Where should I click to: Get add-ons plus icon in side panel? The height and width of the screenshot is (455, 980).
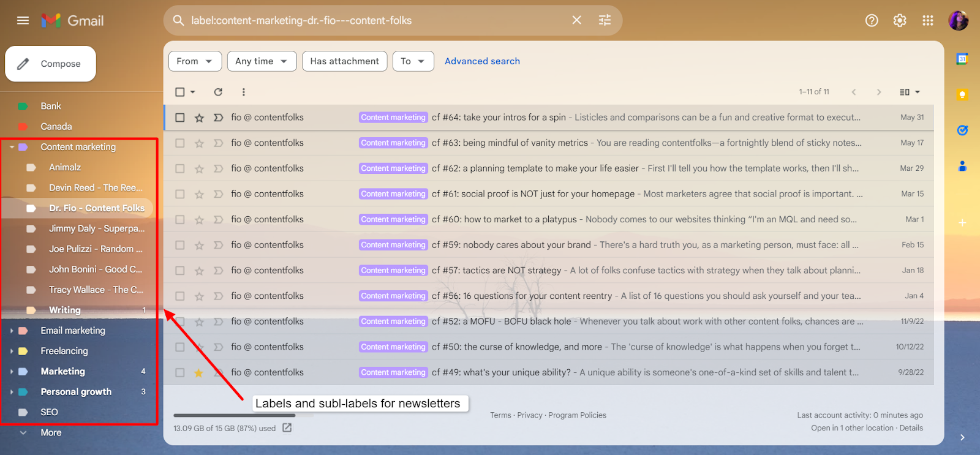(x=962, y=222)
